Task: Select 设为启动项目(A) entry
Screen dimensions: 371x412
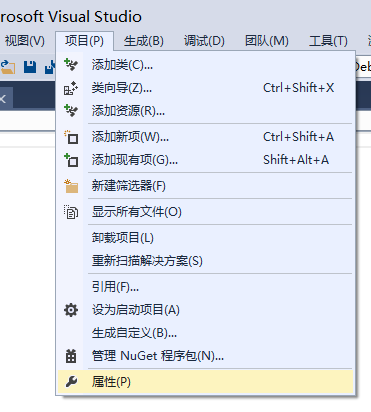Action: click(205, 310)
